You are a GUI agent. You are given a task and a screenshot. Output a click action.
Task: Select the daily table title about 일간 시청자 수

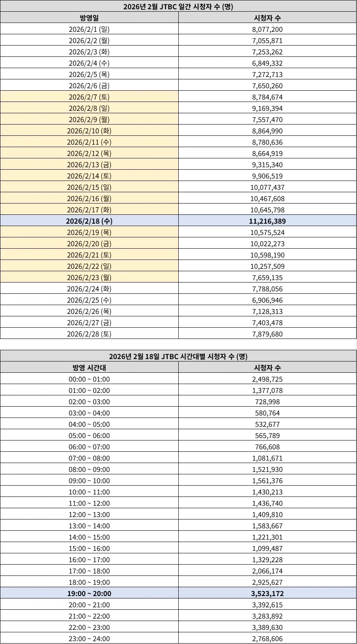coord(178,6)
